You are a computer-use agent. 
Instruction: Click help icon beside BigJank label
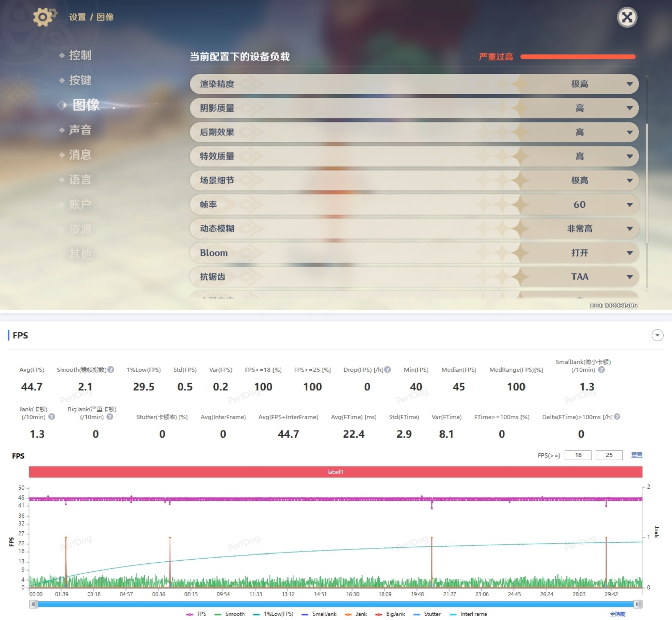(110, 417)
